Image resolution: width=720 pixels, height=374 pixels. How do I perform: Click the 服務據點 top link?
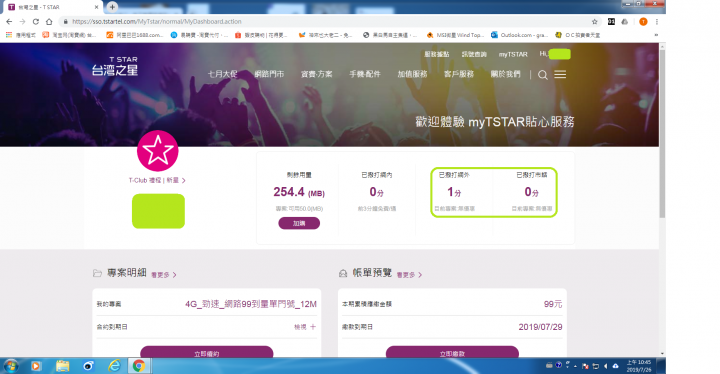(x=437, y=54)
